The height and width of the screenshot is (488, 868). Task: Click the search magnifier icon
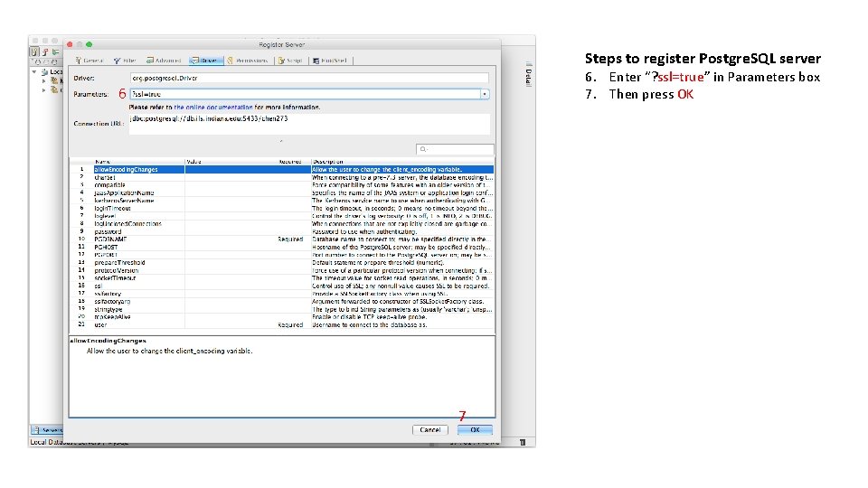(423, 149)
